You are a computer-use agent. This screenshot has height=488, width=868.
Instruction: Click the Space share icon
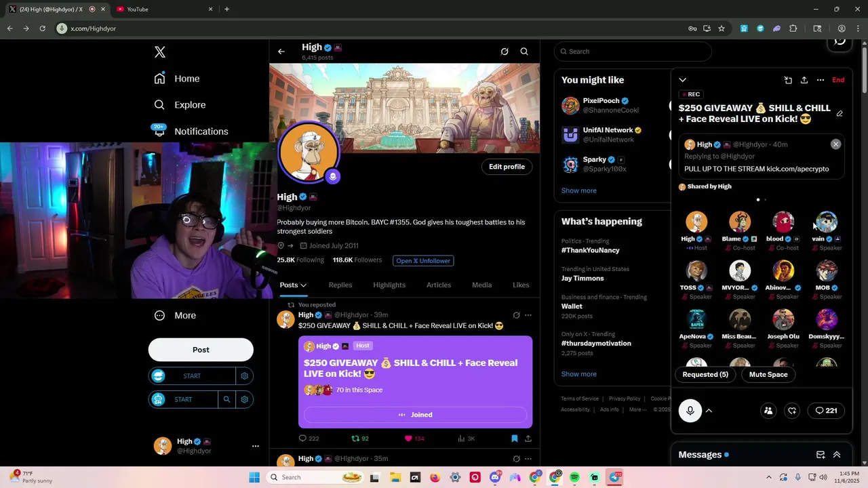pyautogui.click(x=804, y=80)
